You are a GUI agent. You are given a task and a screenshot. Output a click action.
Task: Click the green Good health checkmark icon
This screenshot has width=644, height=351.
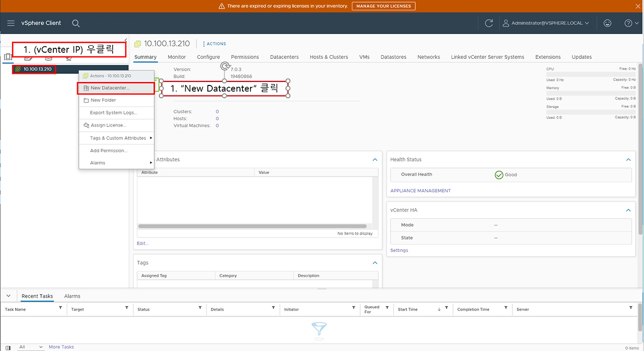499,174
